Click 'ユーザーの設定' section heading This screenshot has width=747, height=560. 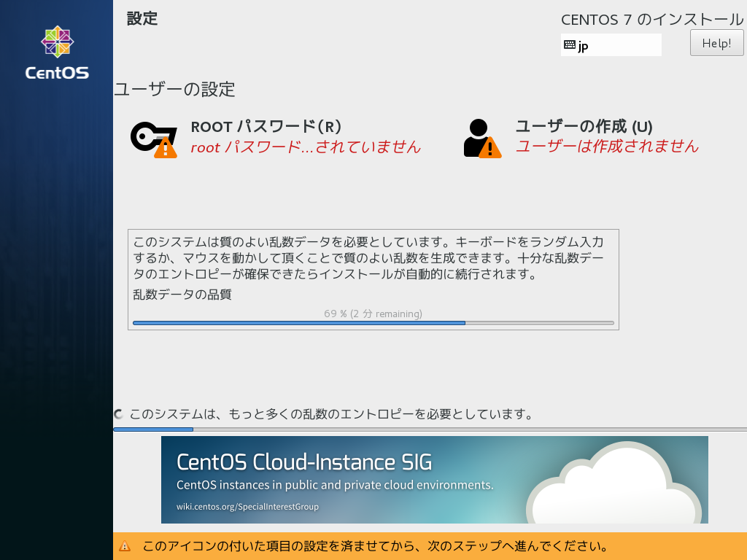pyautogui.click(x=174, y=89)
